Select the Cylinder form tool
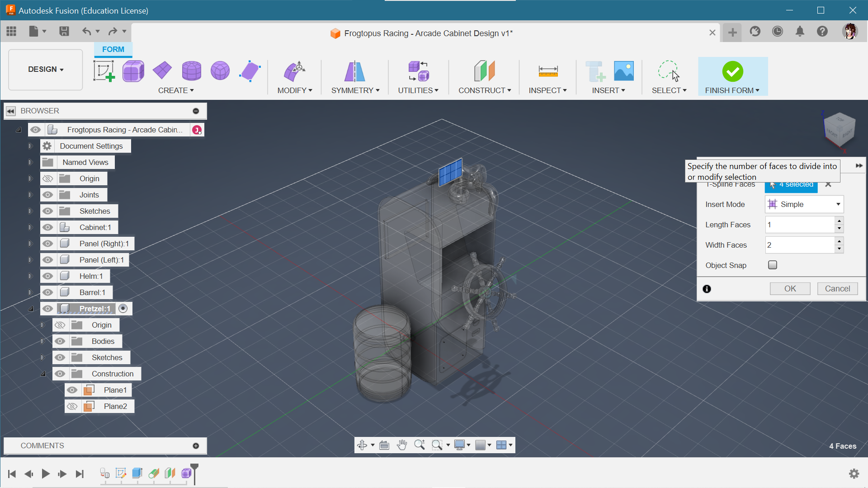The height and width of the screenshot is (488, 868). pos(191,71)
